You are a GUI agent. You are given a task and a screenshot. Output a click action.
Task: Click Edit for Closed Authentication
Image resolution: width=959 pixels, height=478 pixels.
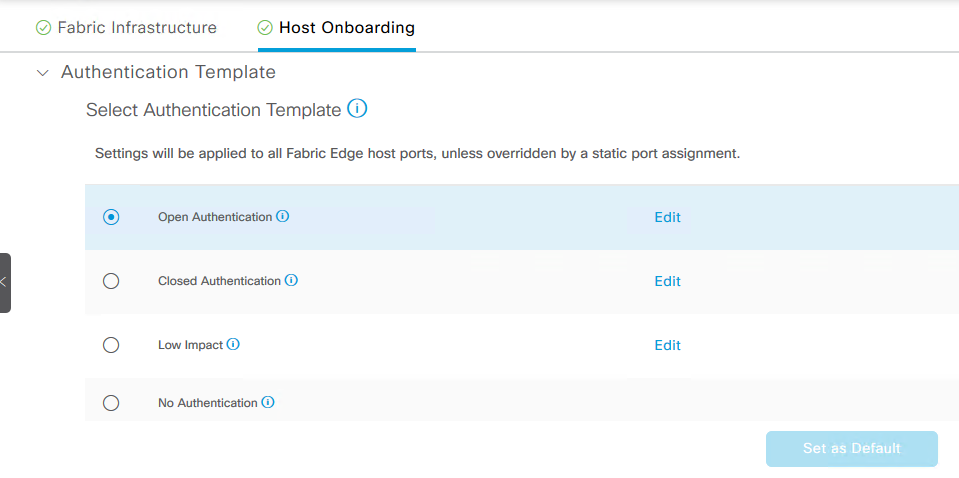(x=667, y=281)
